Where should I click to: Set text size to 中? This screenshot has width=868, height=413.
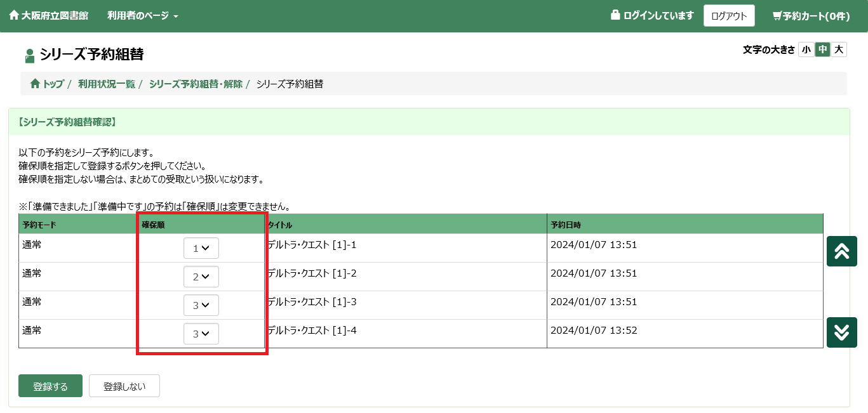click(x=823, y=49)
